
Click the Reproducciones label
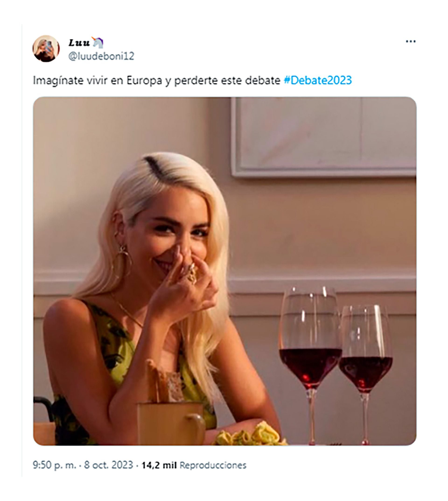click(213, 465)
